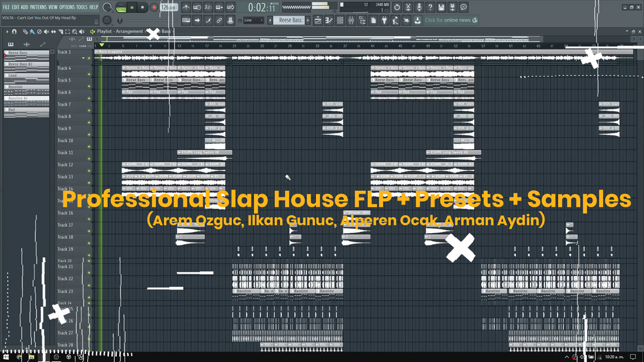Select the Mute tool in Playlist
Image resolution: width=644 pixels, height=362 pixels.
point(46,31)
